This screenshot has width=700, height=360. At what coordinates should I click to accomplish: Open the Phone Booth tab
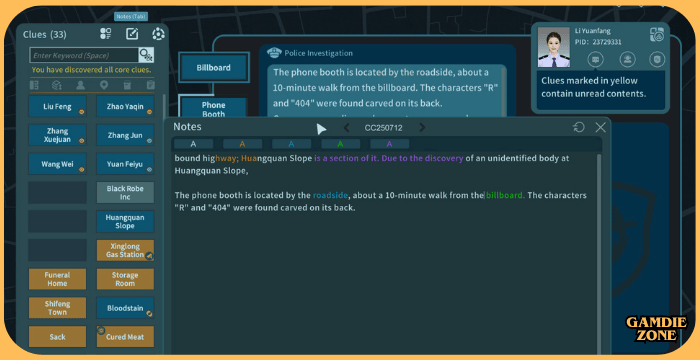pos(213,109)
